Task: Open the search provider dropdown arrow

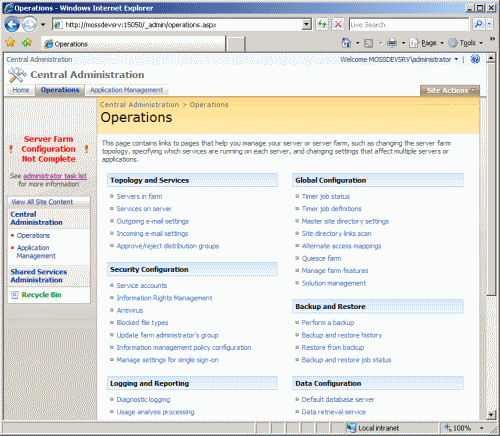Action: (x=489, y=24)
